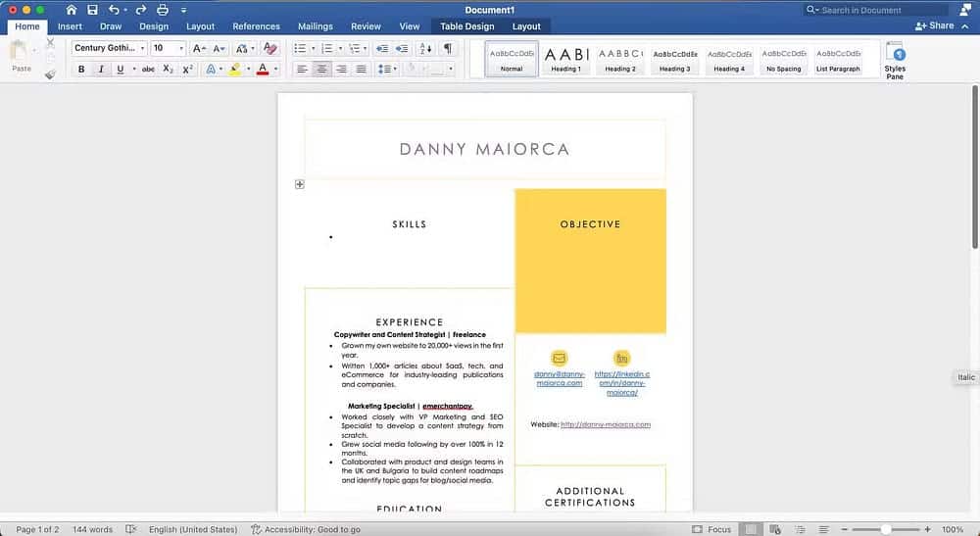Toggle Bold formatting

pos(81,70)
